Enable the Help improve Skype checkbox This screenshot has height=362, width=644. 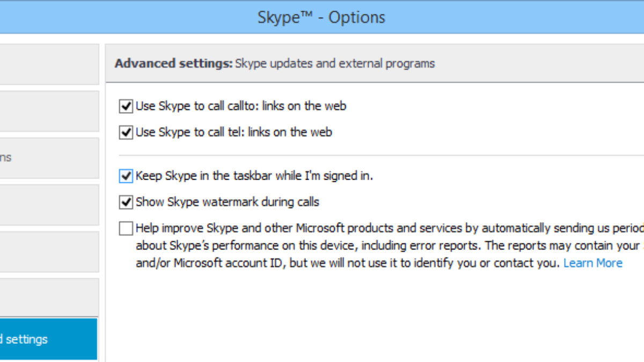pyautogui.click(x=126, y=229)
